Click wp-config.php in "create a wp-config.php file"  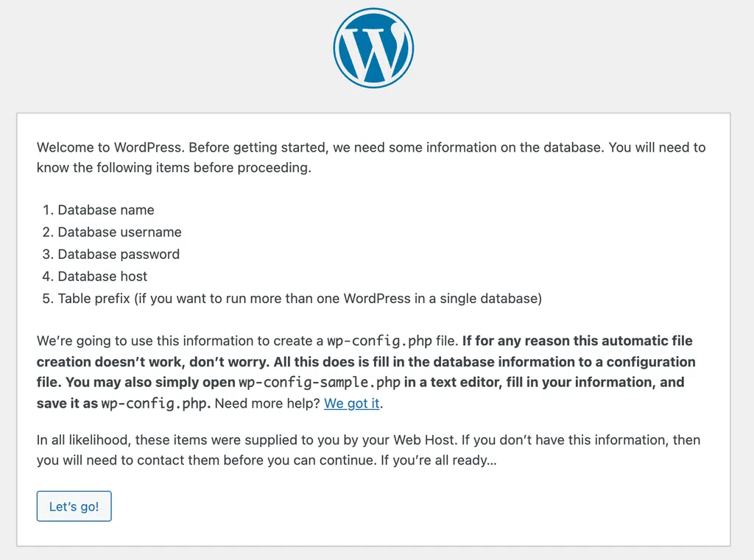coord(379,341)
